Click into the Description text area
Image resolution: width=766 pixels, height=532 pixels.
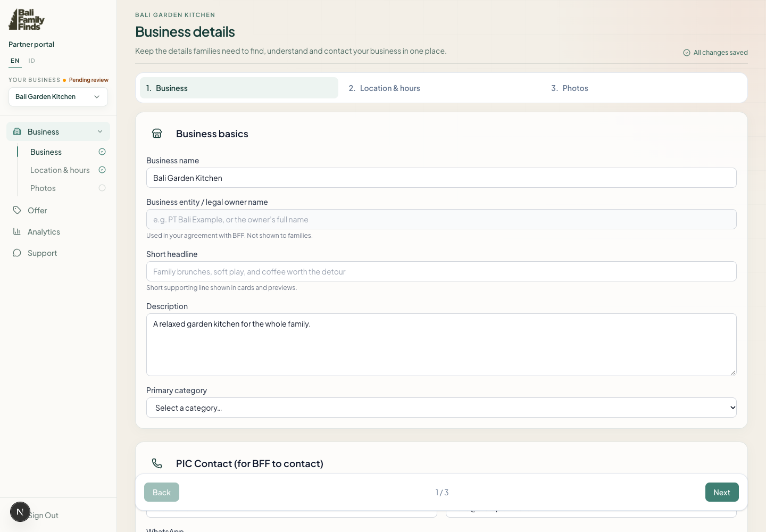pos(442,345)
